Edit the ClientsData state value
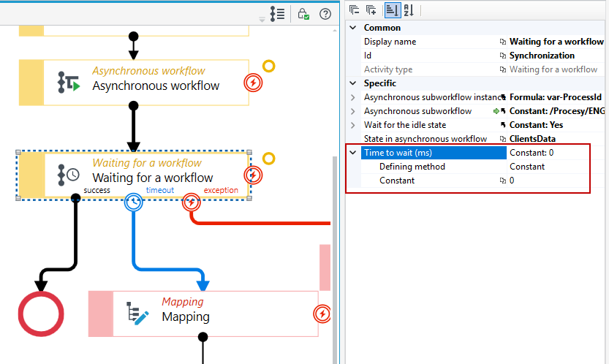 (556, 139)
